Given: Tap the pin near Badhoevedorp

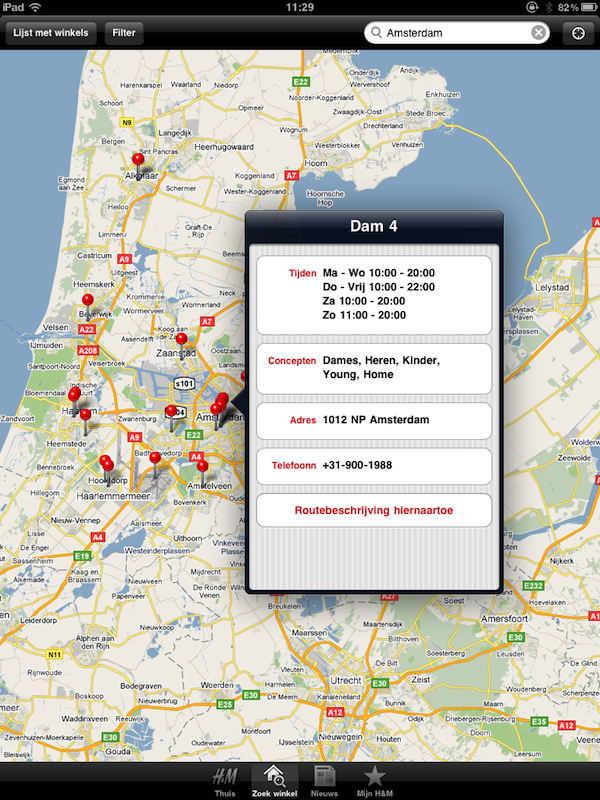Looking at the screenshot, I should click(155, 458).
